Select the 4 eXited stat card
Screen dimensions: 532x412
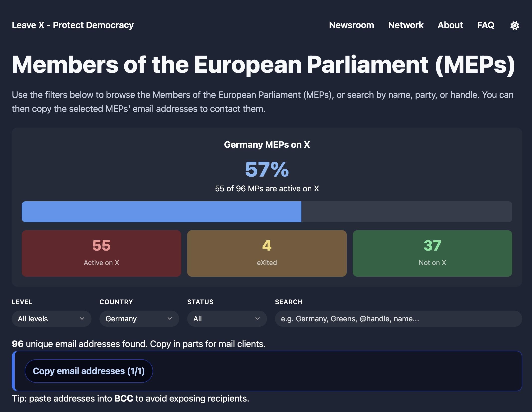267,253
